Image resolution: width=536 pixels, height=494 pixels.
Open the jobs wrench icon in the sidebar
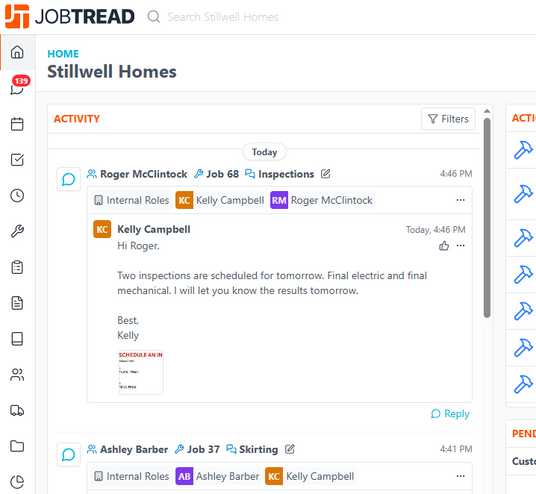(x=17, y=231)
